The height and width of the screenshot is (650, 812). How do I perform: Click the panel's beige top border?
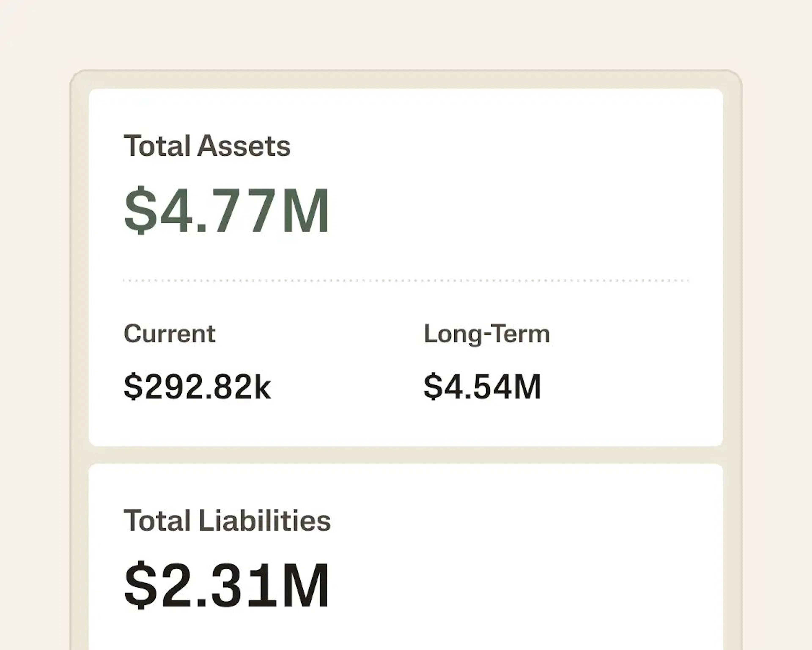point(406,79)
